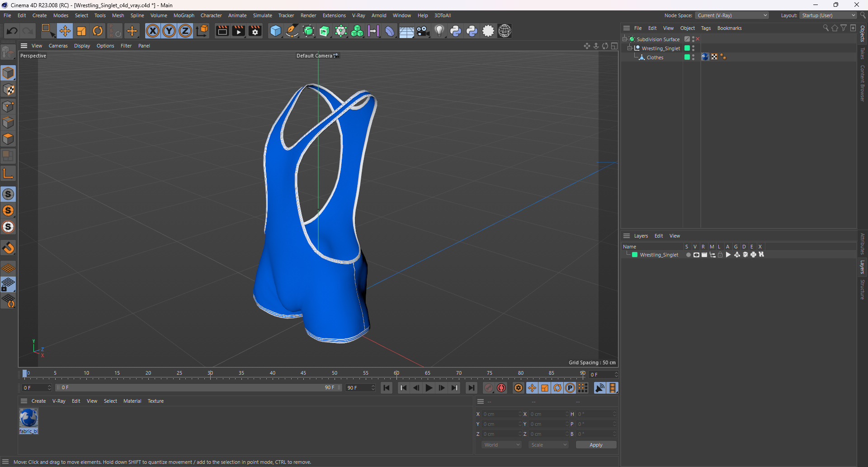Open the Takes side tab

[x=863, y=53]
